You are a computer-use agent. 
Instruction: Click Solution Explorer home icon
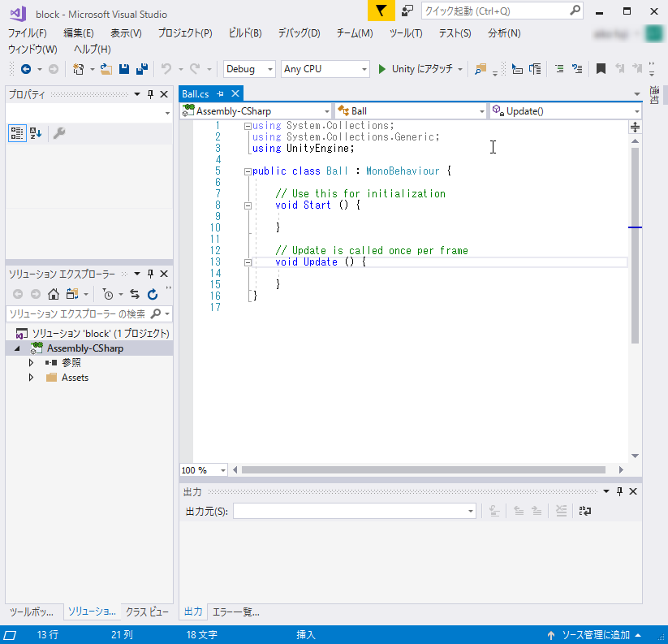click(54, 294)
